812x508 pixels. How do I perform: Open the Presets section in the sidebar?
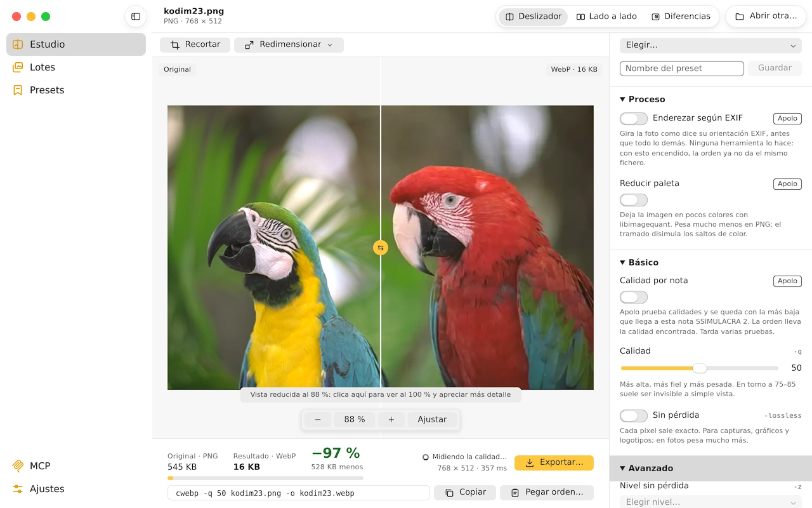pos(76,90)
